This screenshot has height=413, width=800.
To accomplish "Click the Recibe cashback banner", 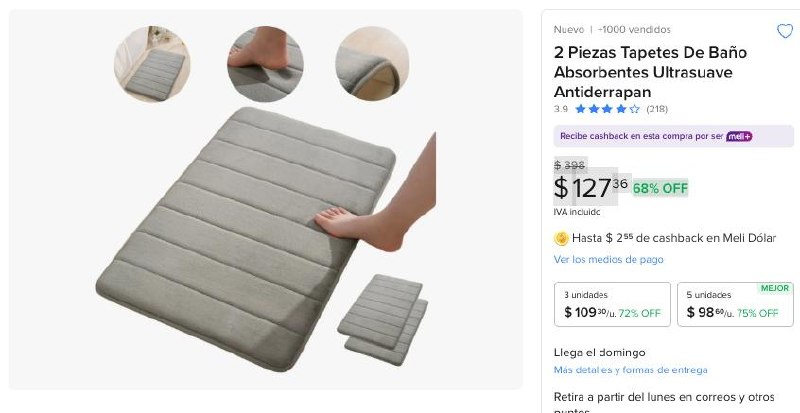I will [642, 136].
